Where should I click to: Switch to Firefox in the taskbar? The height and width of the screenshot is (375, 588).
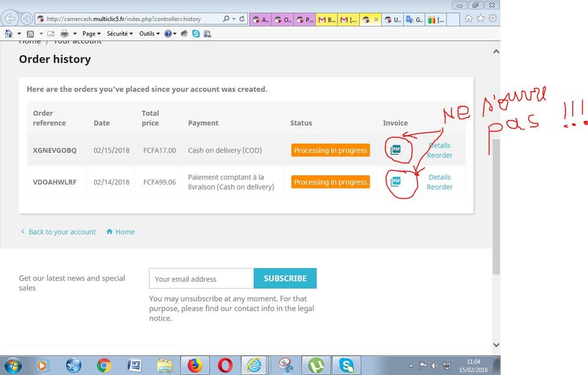click(x=195, y=365)
